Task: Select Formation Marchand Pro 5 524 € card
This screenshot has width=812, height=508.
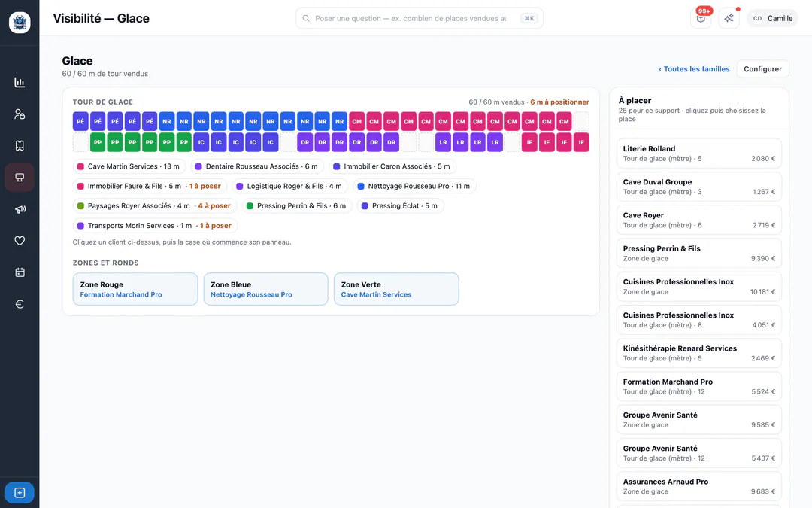Action: tap(698, 387)
